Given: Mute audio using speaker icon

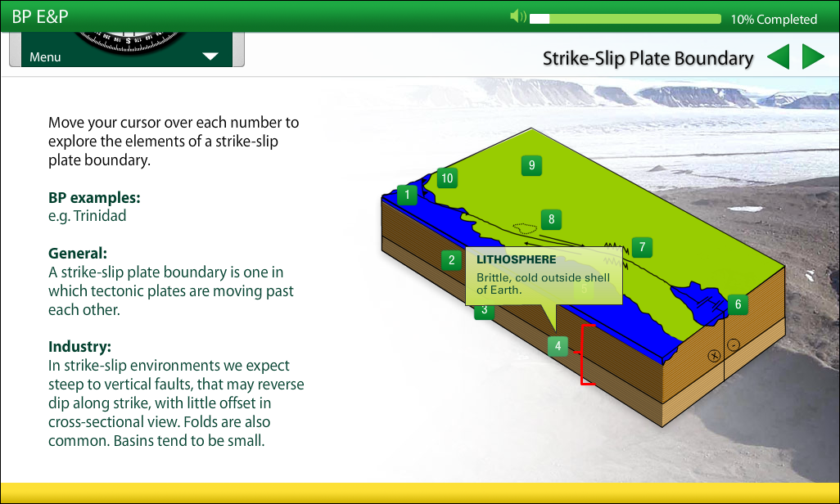Looking at the screenshot, I should 517,18.
